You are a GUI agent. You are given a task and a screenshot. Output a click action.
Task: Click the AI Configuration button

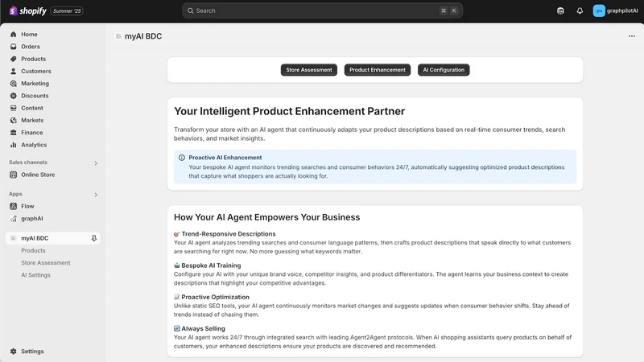[x=444, y=70]
